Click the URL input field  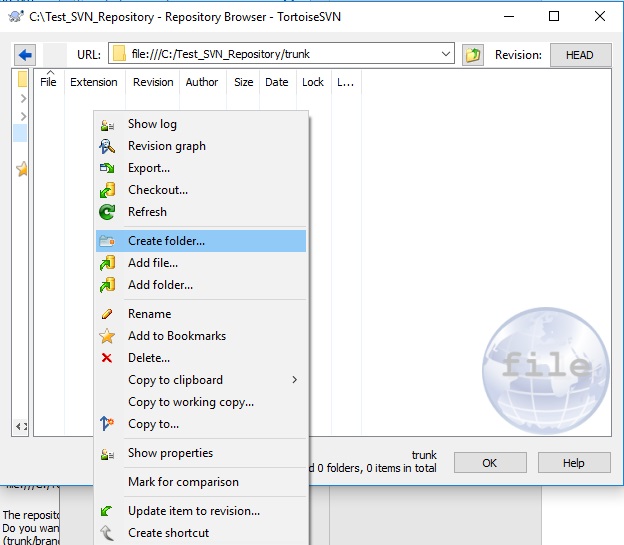(x=281, y=54)
